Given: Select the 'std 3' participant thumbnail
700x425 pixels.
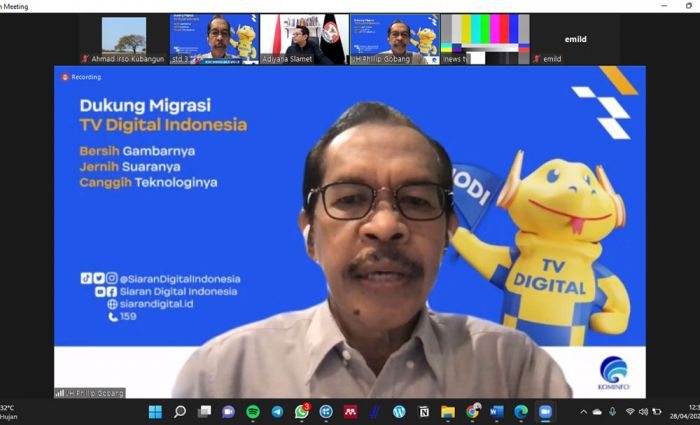Looking at the screenshot, I should click(x=214, y=39).
